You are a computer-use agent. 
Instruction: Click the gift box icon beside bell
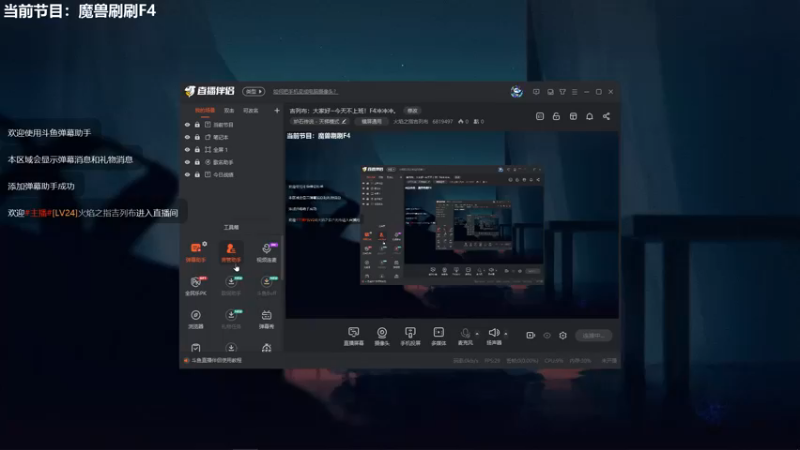click(573, 116)
